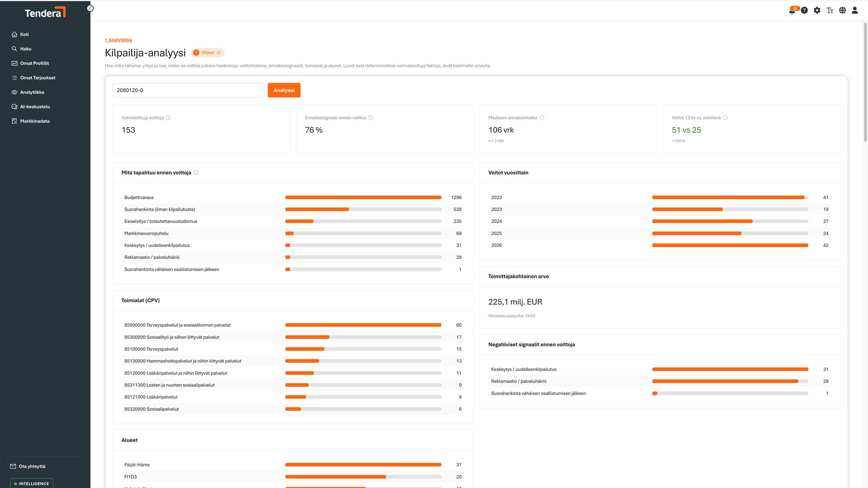Collapse the sidebar with the chevron button
868x488 pixels.
[x=90, y=8]
